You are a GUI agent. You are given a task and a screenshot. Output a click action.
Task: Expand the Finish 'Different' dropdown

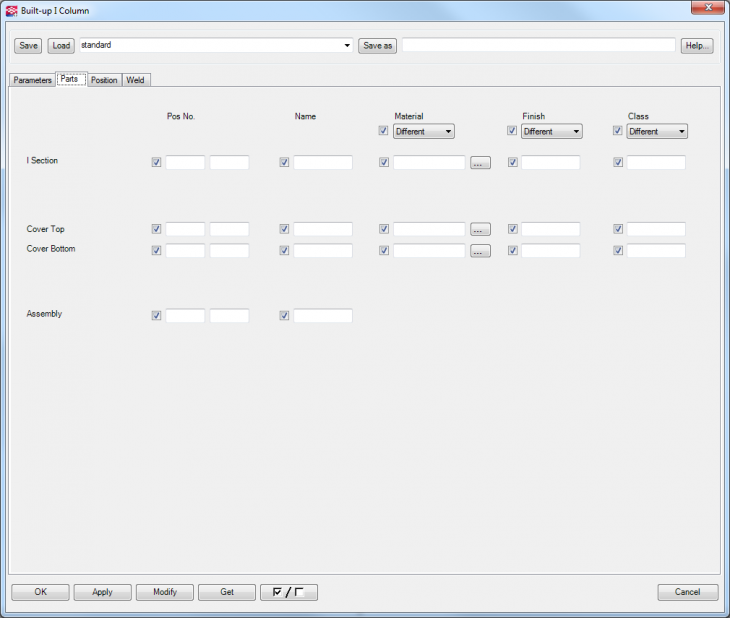coord(551,131)
